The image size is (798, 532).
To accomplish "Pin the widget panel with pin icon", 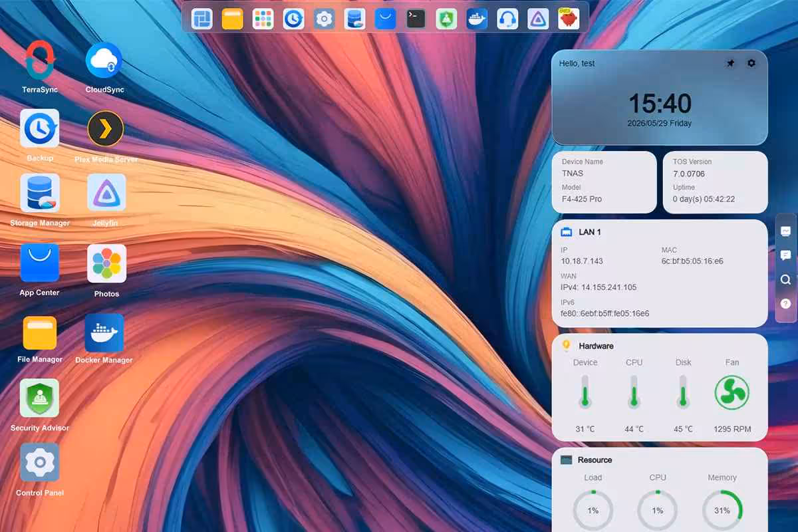I will 731,63.
